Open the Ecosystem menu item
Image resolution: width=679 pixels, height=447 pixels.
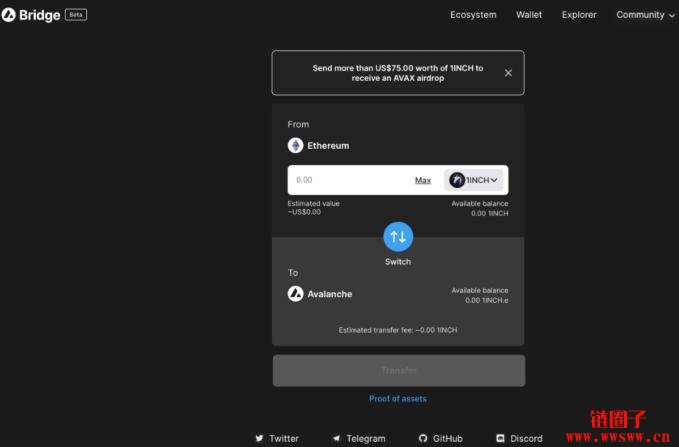[x=473, y=15]
